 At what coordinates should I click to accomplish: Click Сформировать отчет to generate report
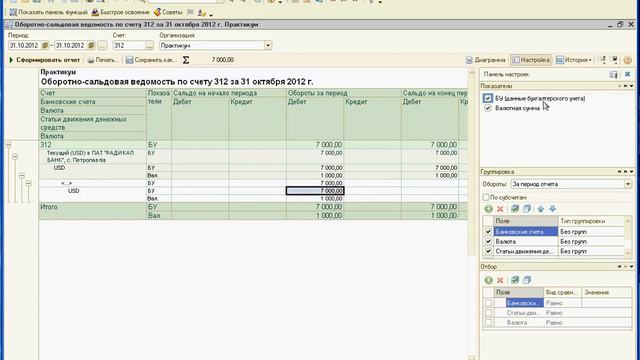pos(44,60)
